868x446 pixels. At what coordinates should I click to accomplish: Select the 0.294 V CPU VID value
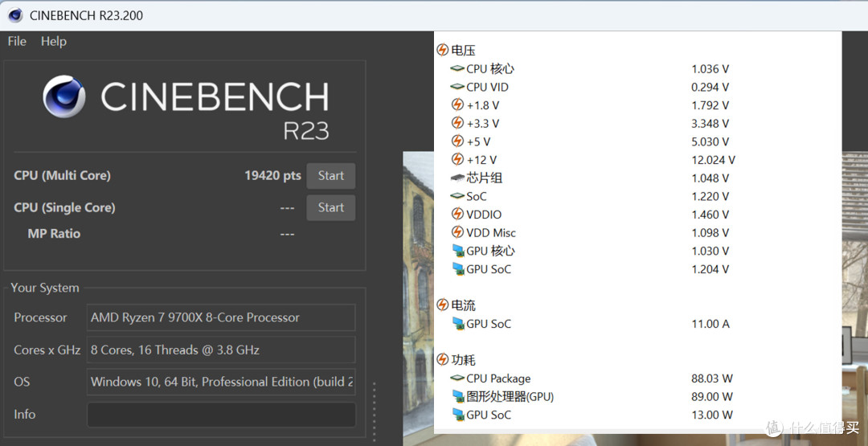(710, 87)
